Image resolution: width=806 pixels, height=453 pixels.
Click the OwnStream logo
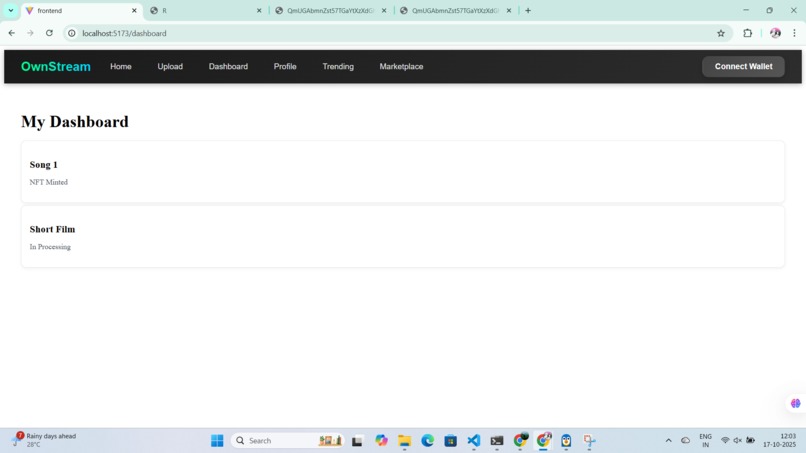tap(56, 66)
